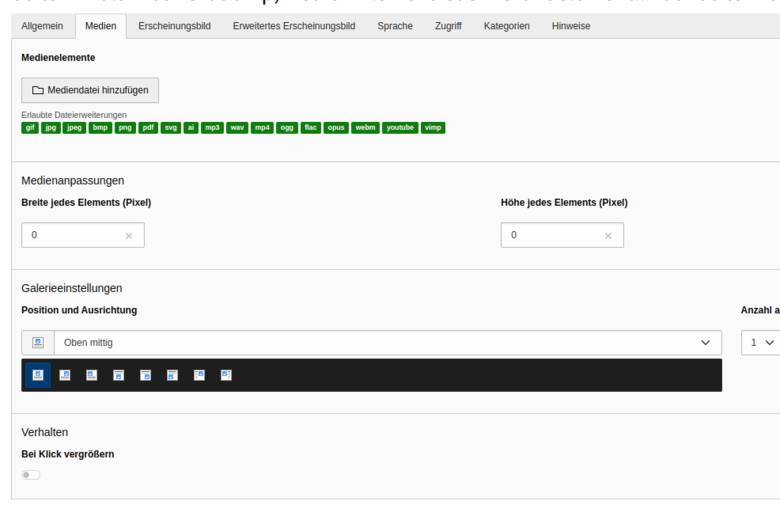Screen dimensions: 780x520
Task: Select the in-text left image position icon
Action: pos(226,375)
